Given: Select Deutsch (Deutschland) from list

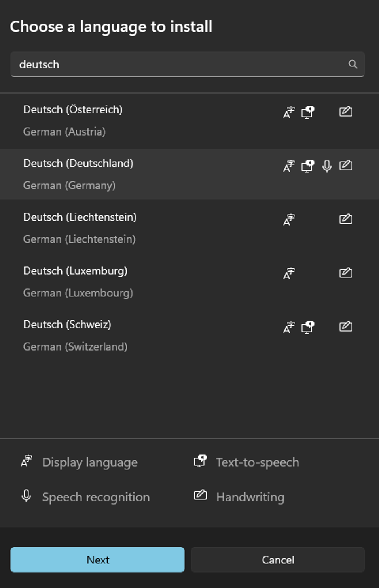Looking at the screenshot, I should click(189, 174).
